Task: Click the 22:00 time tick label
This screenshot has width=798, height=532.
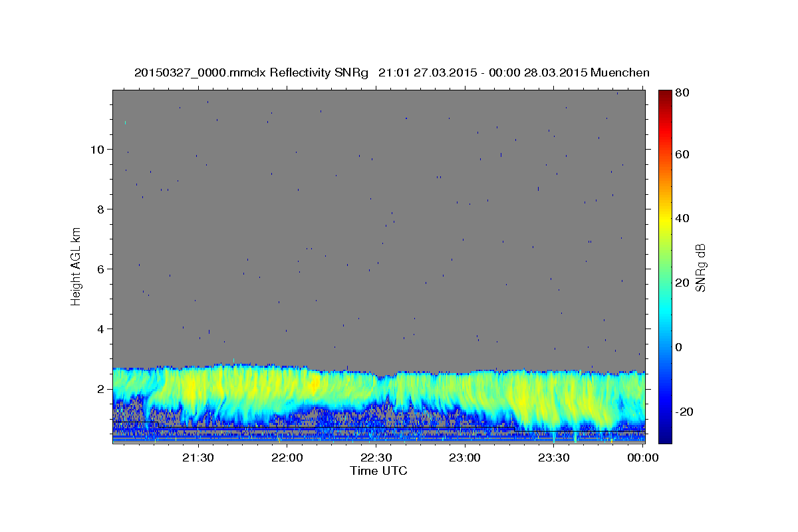Action: [287, 458]
